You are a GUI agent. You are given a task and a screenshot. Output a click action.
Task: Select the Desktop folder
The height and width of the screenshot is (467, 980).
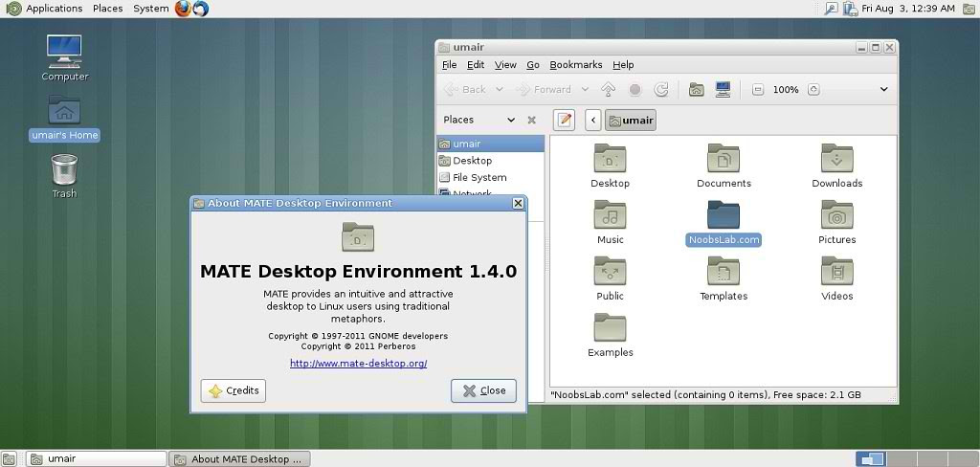pyautogui.click(x=610, y=166)
